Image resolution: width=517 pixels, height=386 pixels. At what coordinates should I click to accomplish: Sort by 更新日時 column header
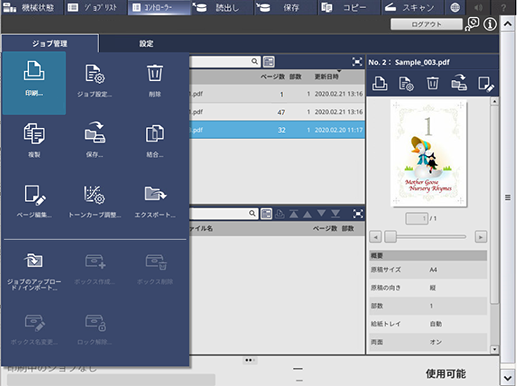(327, 77)
